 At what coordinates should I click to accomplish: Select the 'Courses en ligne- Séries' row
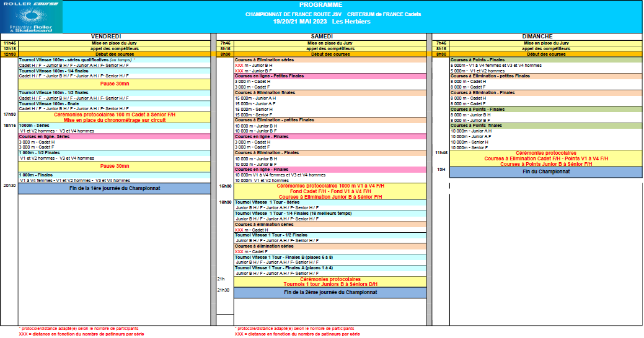(x=114, y=137)
